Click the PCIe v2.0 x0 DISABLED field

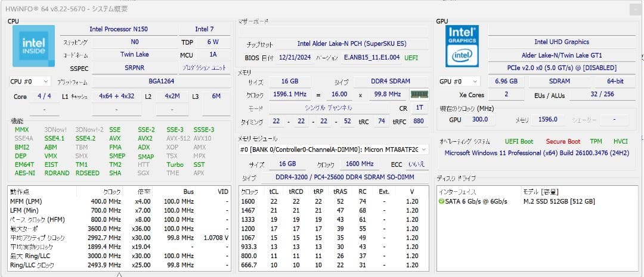click(x=562, y=68)
